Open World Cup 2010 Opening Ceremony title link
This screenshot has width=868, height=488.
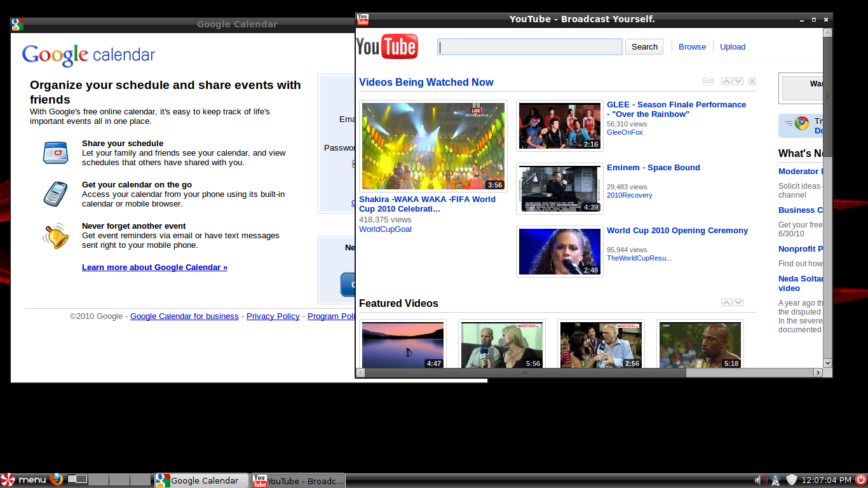pos(677,231)
